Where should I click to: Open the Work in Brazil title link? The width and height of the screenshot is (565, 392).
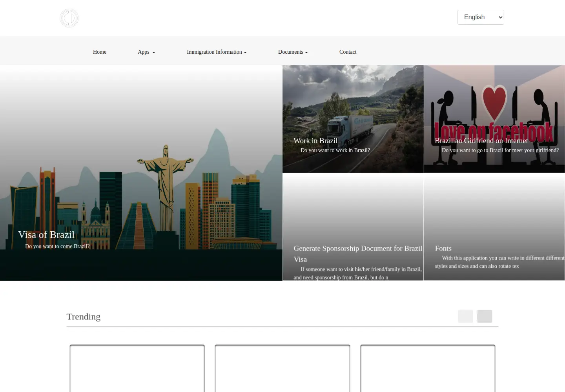click(315, 141)
